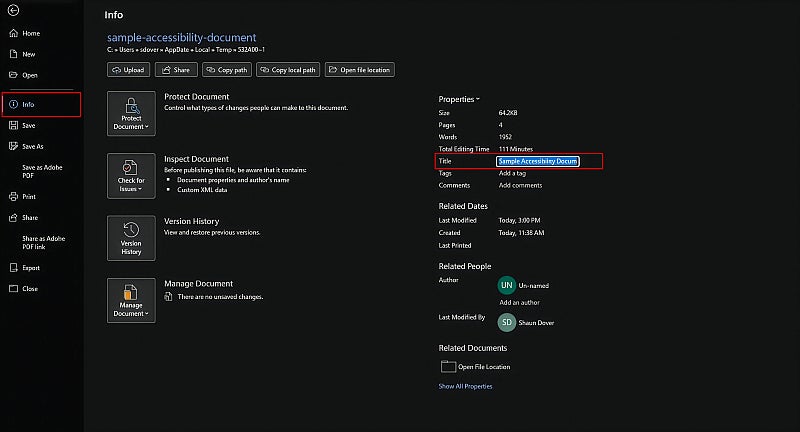The image size is (800, 432).
Task: Click the Home icon in sidebar
Action: pyautogui.click(x=13, y=33)
